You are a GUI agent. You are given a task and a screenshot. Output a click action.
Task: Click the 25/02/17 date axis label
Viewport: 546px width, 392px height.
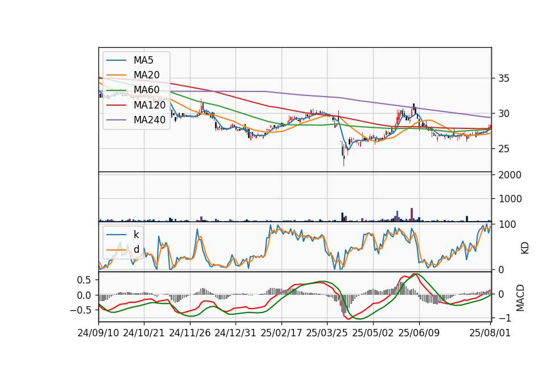click(282, 333)
